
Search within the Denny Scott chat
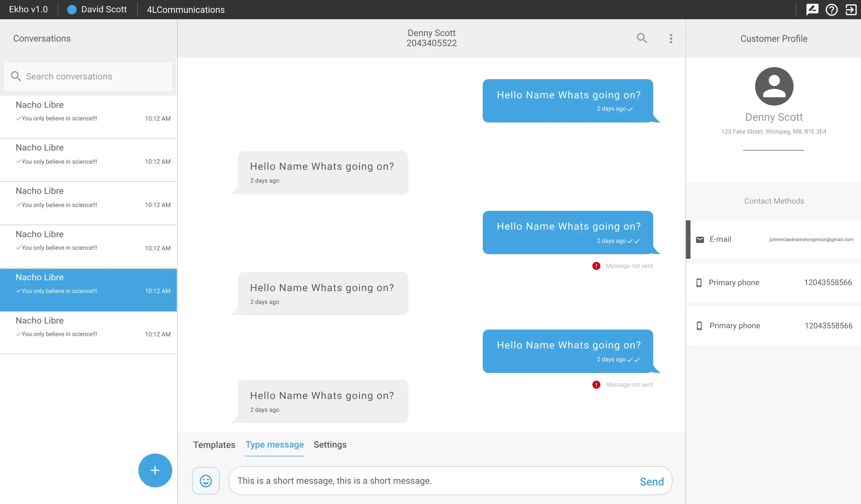642,38
